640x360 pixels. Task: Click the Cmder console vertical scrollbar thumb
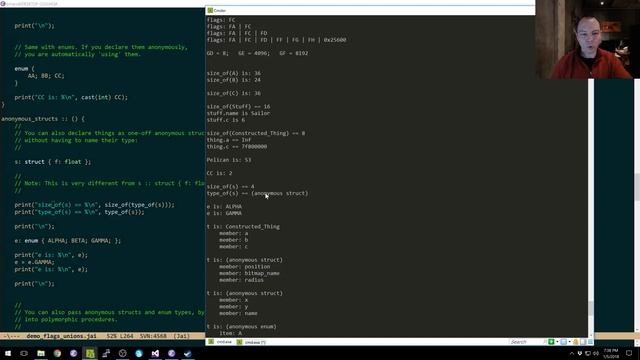pyautogui.click(x=591, y=308)
